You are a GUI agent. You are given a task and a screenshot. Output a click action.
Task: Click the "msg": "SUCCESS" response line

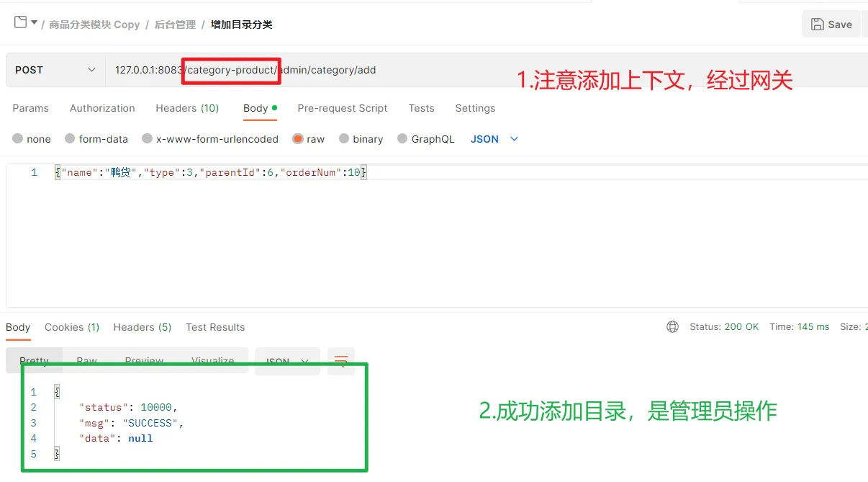(132, 423)
